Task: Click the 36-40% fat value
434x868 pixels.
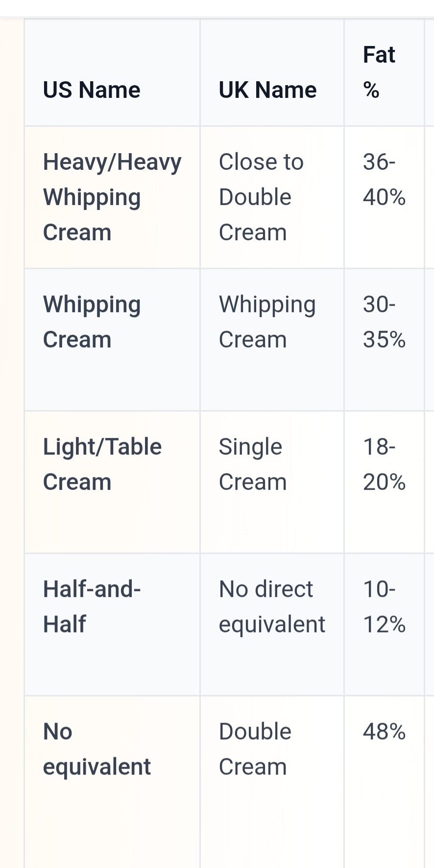Action: pyautogui.click(x=384, y=180)
